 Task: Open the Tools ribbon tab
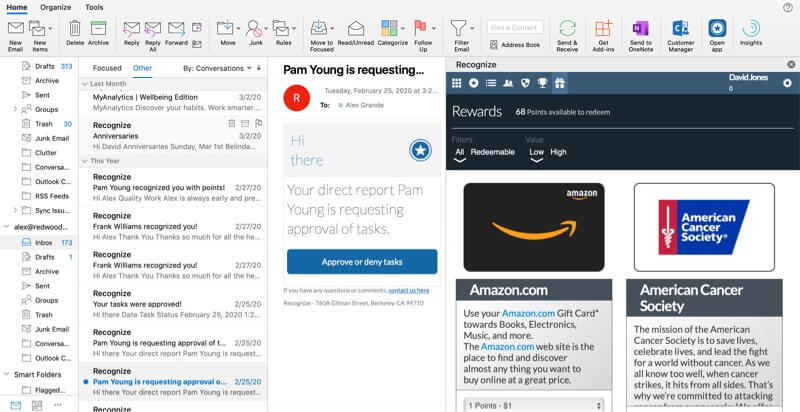click(94, 7)
